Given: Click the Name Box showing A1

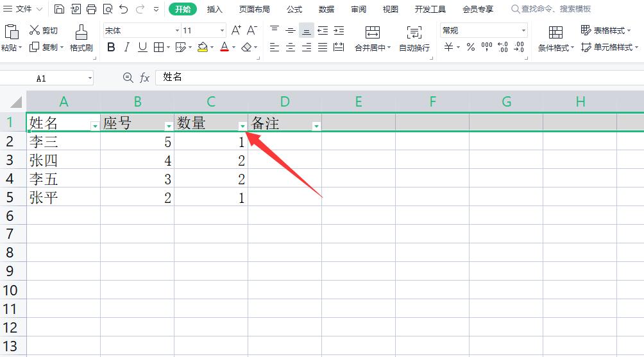Looking at the screenshot, I should [46, 78].
